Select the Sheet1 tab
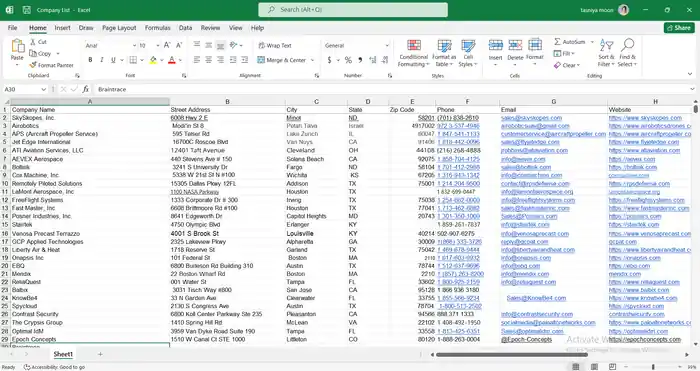The height and width of the screenshot is (371, 700). [63, 354]
